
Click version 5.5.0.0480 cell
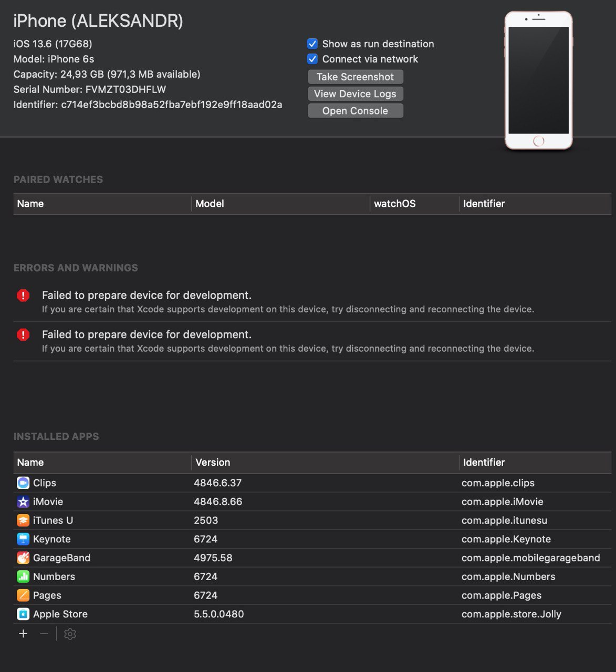[219, 614]
